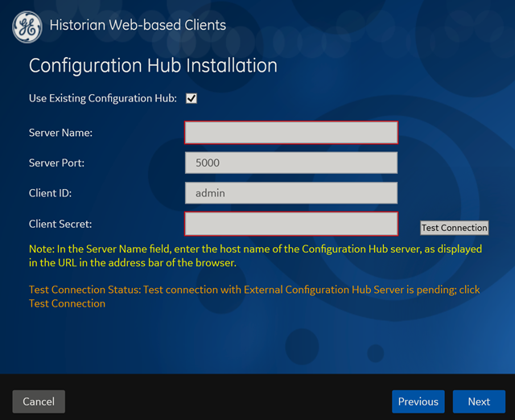
Task: Click the 'Configuration Hub Installation' heading
Action: click(153, 65)
